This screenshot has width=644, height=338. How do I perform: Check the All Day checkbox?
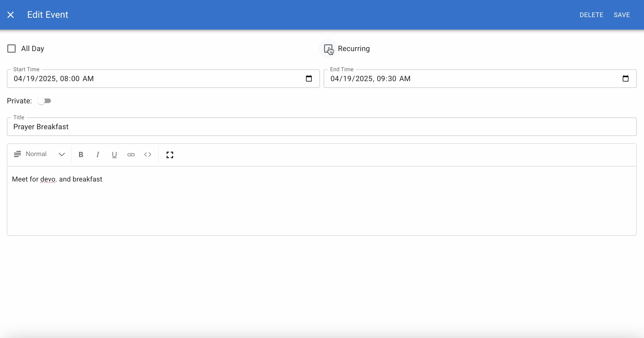tap(12, 49)
